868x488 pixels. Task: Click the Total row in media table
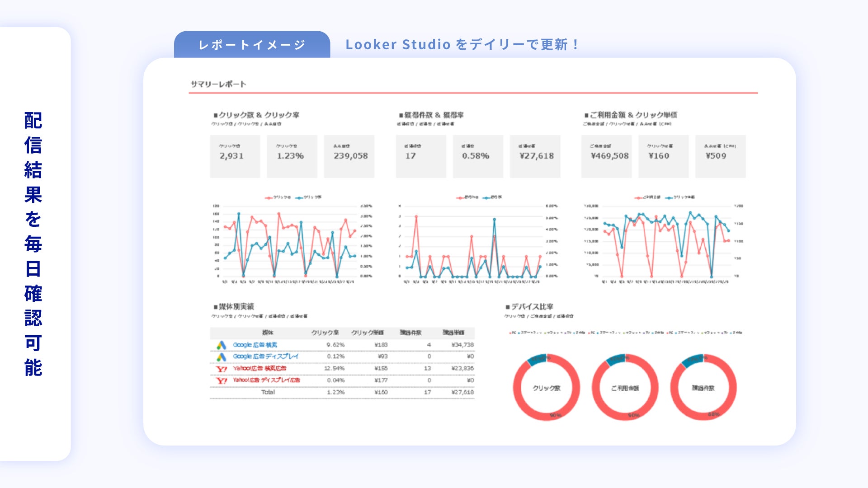tap(268, 392)
